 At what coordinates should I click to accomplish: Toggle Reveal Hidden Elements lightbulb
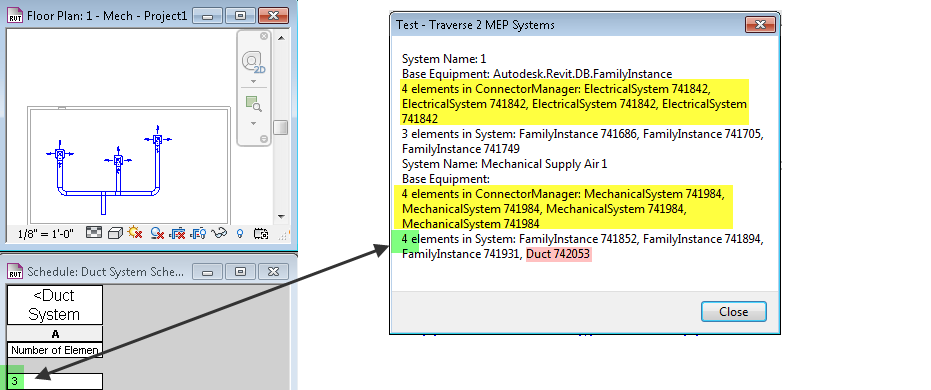click(240, 233)
